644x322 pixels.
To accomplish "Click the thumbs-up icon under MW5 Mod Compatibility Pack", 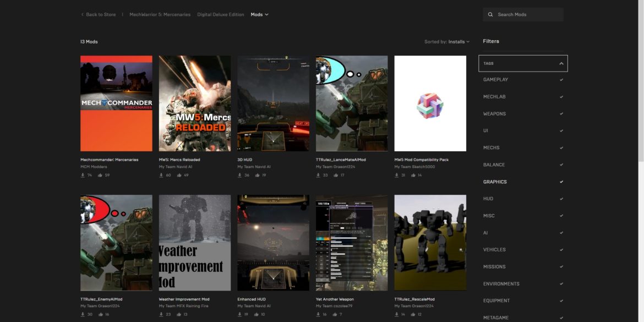I will point(413,176).
